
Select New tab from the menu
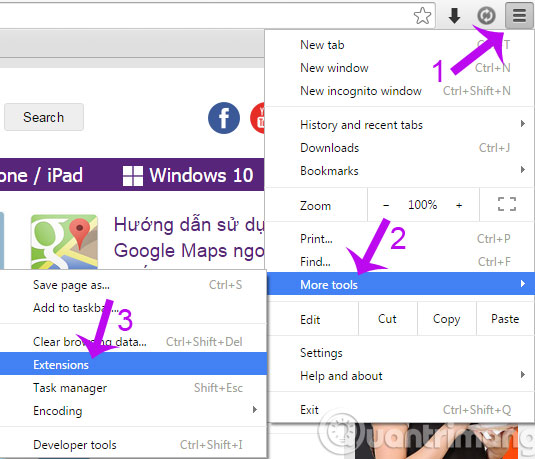(x=399, y=45)
